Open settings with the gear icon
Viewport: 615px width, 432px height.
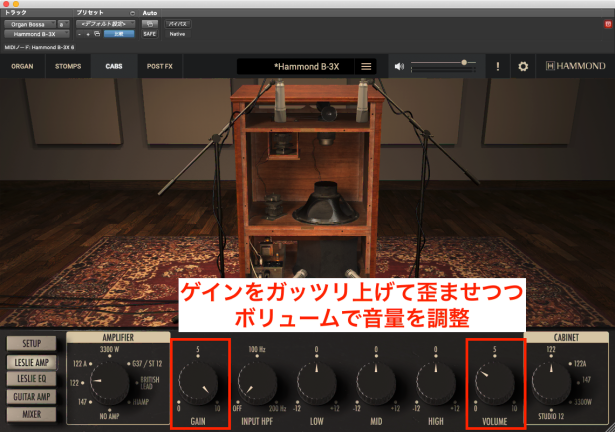[522, 67]
